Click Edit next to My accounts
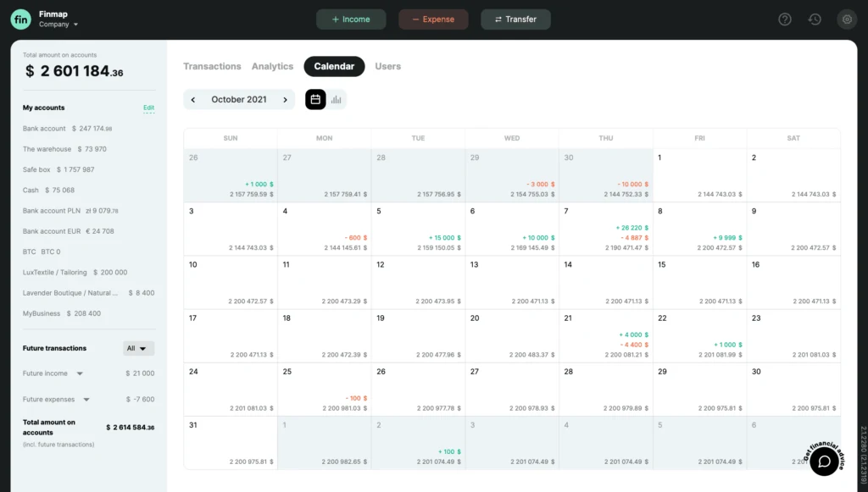 coord(148,108)
